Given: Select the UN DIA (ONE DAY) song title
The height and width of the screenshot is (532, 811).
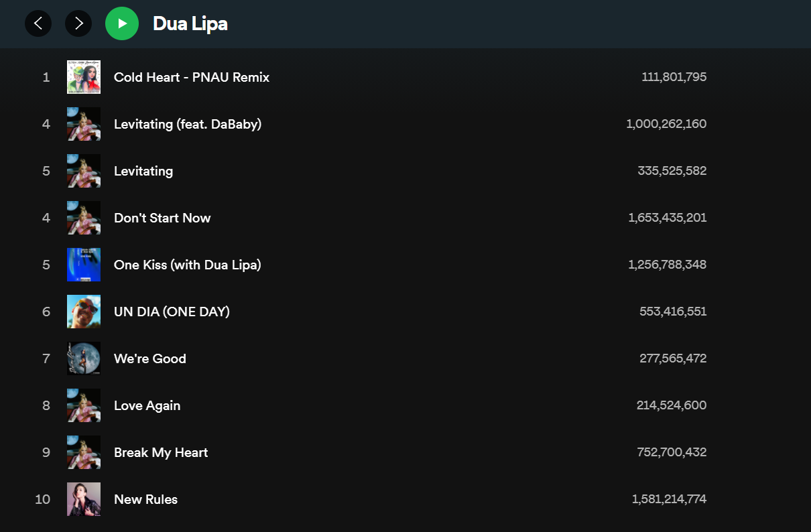Looking at the screenshot, I should point(172,312).
